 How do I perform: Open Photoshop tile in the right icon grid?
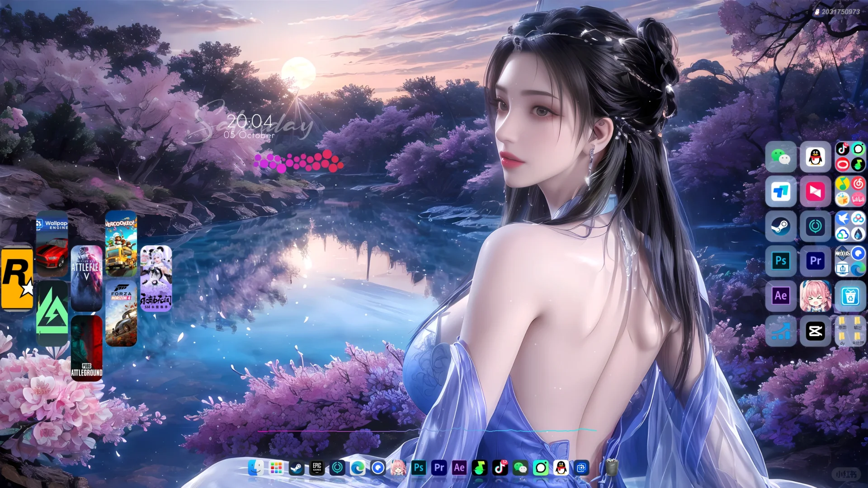(x=781, y=261)
